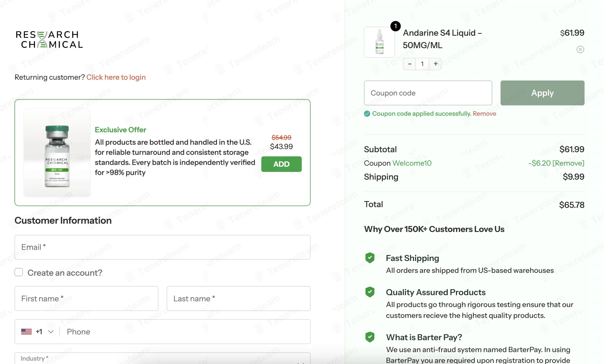604x364 pixels.
Task: Click the Andarine S4 Liquid product name
Action: pos(442,39)
